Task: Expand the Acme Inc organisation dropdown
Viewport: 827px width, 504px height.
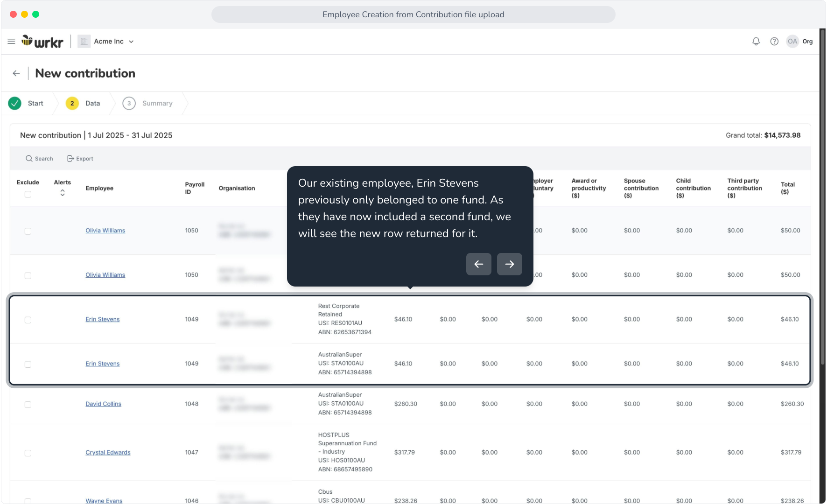Action: point(131,42)
